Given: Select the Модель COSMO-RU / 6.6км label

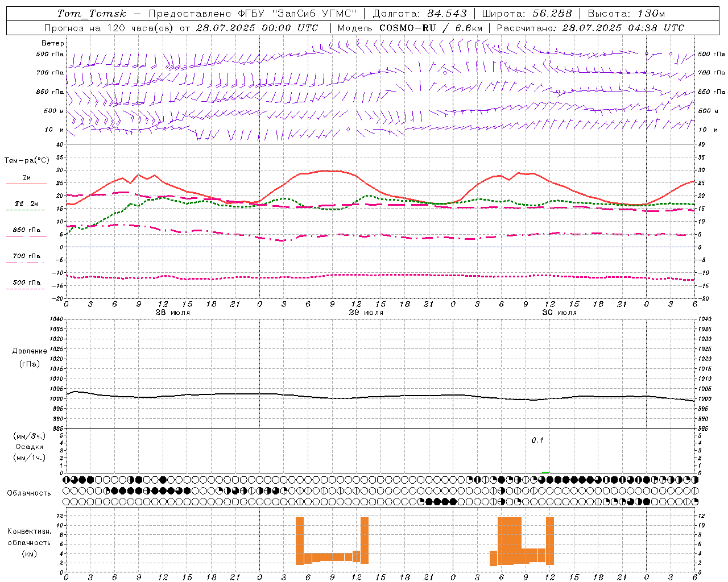Looking at the screenshot, I should [410, 28].
